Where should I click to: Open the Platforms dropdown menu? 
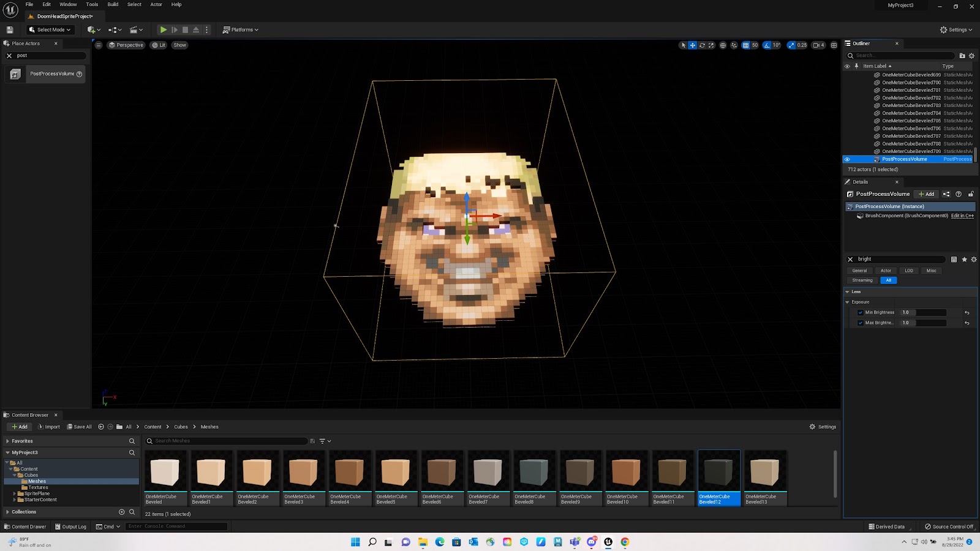[x=241, y=29]
